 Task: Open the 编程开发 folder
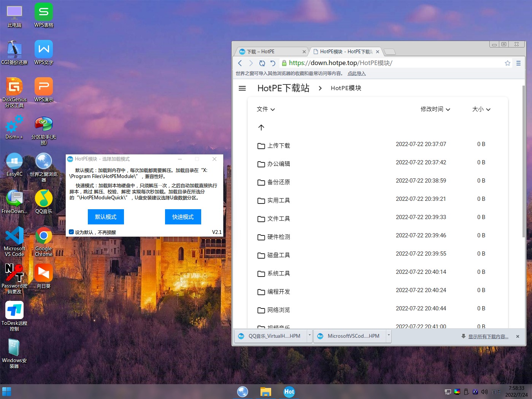pyautogui.click(x=279, y=292)
